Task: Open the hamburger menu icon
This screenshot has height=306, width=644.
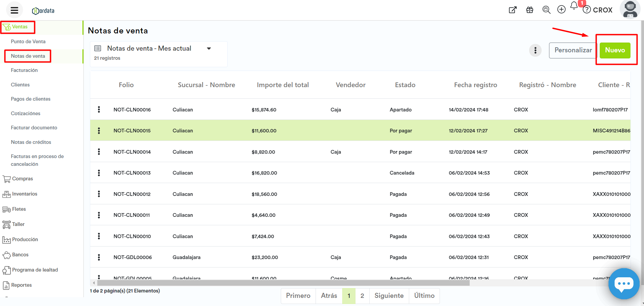Action: (x=14, y=10)
